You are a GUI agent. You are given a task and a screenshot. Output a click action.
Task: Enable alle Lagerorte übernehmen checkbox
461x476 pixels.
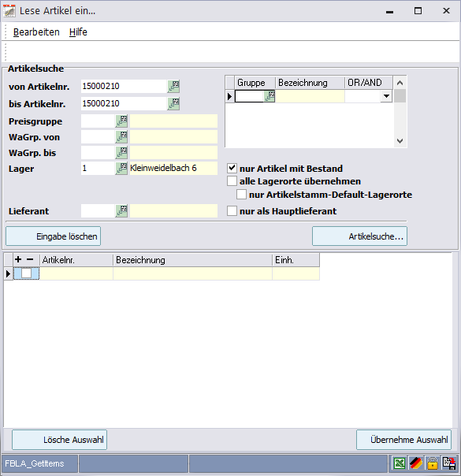pos(232,181)
